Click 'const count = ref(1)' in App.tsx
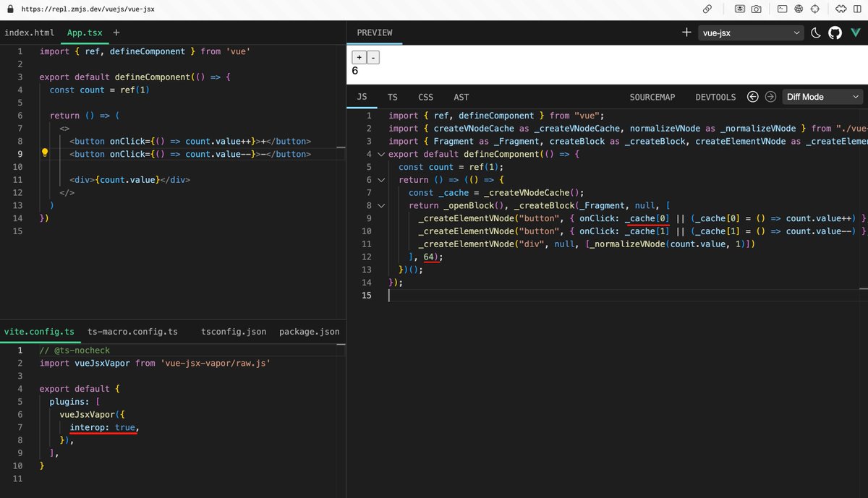Image resolution: width=868 pixels, height=498 pixels. click(99, 90)
